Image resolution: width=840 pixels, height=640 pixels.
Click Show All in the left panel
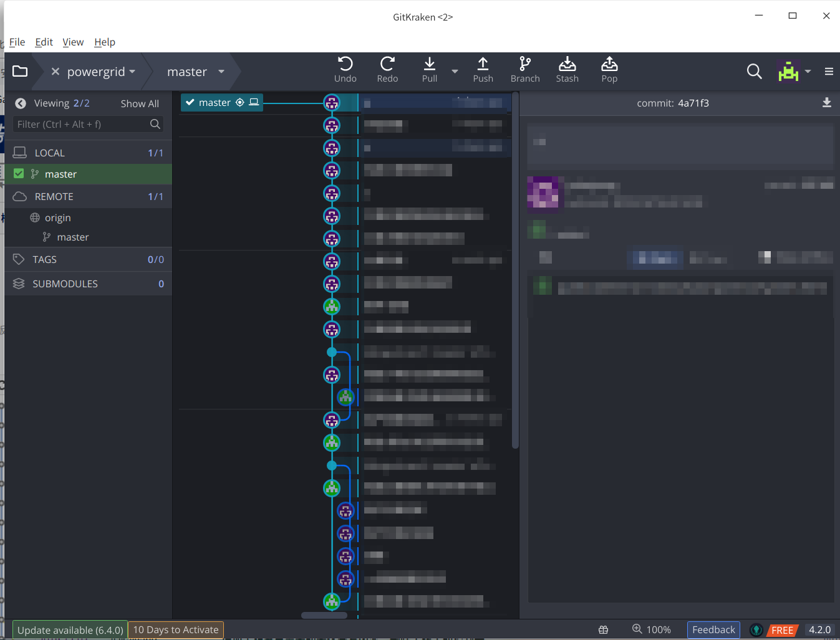pos(140,103)
